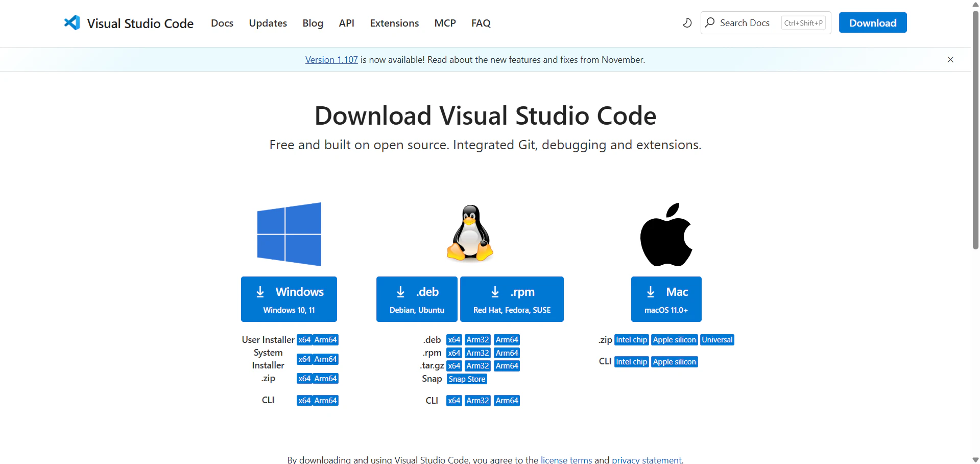
Task: Toggle the dark theme moon icon
Action: [687, 23]
